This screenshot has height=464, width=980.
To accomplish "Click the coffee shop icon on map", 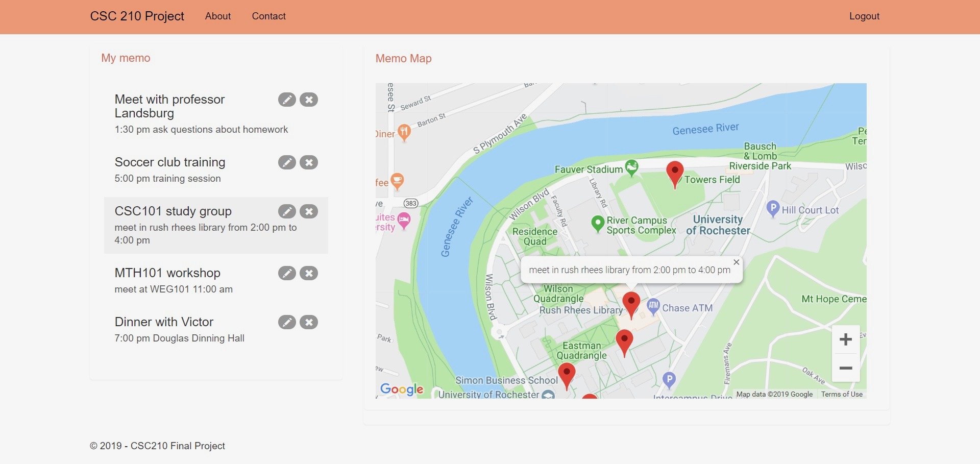I will point(397,181).
